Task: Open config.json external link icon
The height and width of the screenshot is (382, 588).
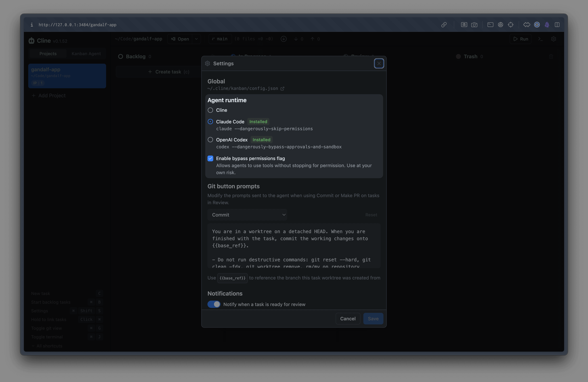Action: click(282, 89)
